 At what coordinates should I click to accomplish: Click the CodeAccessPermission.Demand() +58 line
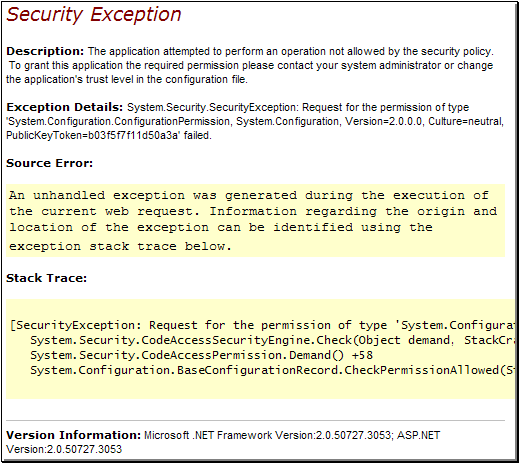coord(201,355)
